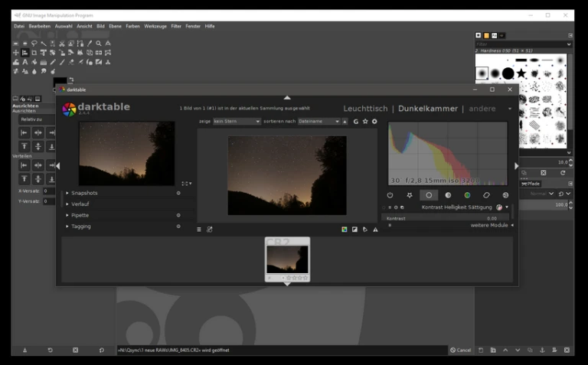Click the color squares icon below darktable image
This screenshot has height=365, width=588.
point(345,230)
